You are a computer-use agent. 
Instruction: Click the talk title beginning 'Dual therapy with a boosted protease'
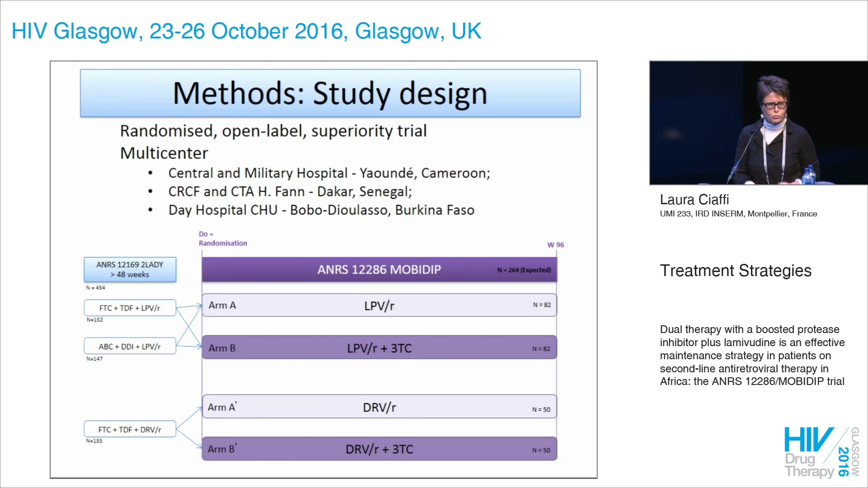click(752, 355)
